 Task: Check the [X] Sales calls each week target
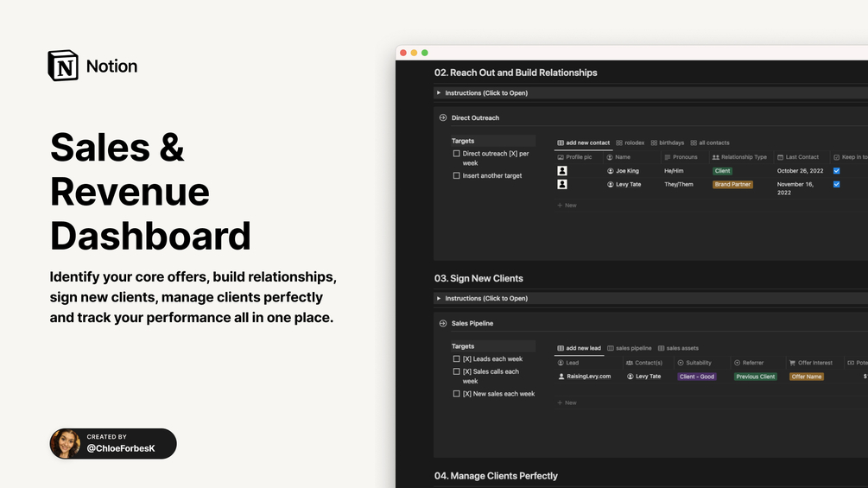pos(456,371)
